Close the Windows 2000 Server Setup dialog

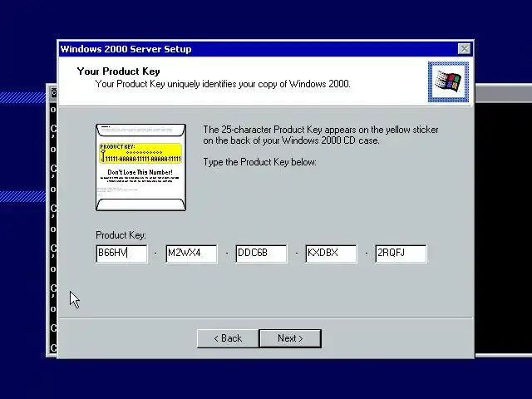[464, 49]
